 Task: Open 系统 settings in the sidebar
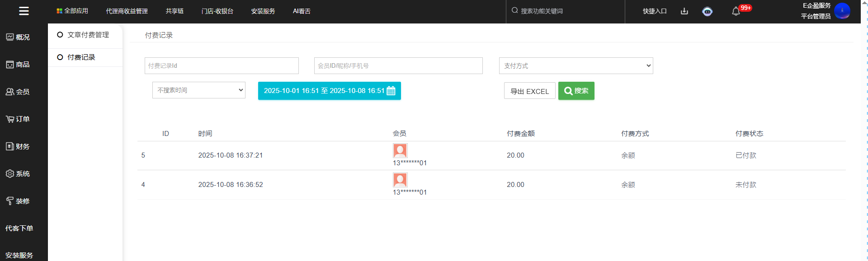18,174
